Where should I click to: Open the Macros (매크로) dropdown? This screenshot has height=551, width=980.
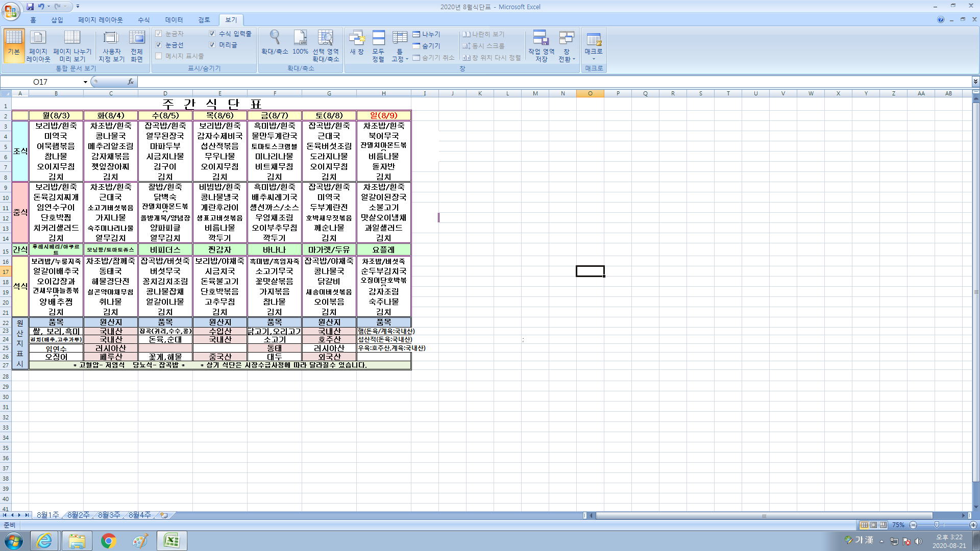(594, 59)
